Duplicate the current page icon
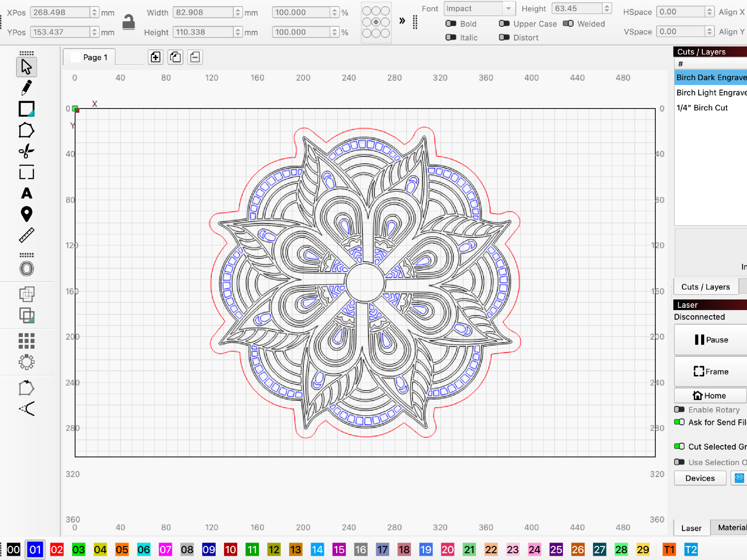747x560 pixels. tap(175, 57)
